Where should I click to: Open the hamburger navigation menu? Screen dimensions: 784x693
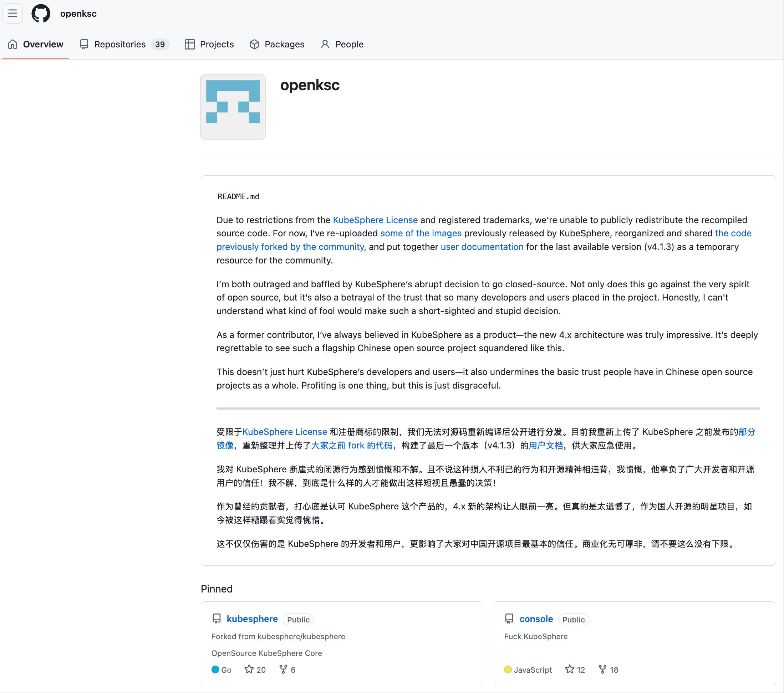tap(12, 14)
